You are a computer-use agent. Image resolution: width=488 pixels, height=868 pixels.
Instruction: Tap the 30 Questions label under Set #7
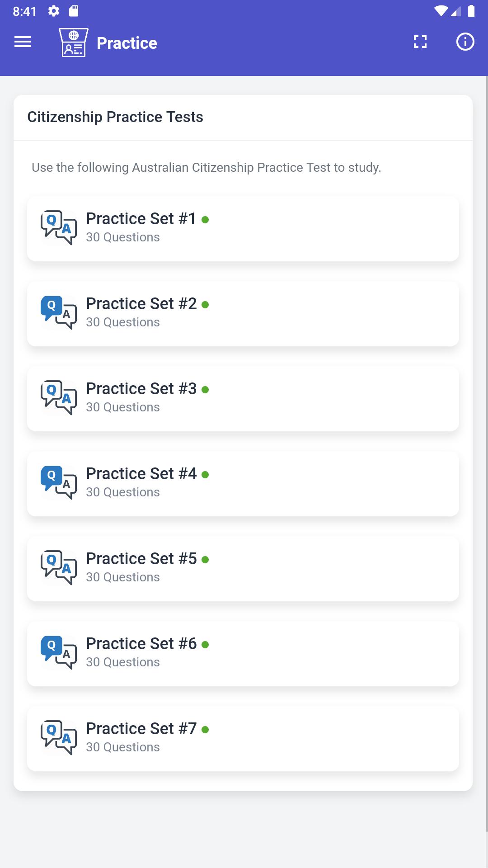pyautogui.click(x=123, y=747)
